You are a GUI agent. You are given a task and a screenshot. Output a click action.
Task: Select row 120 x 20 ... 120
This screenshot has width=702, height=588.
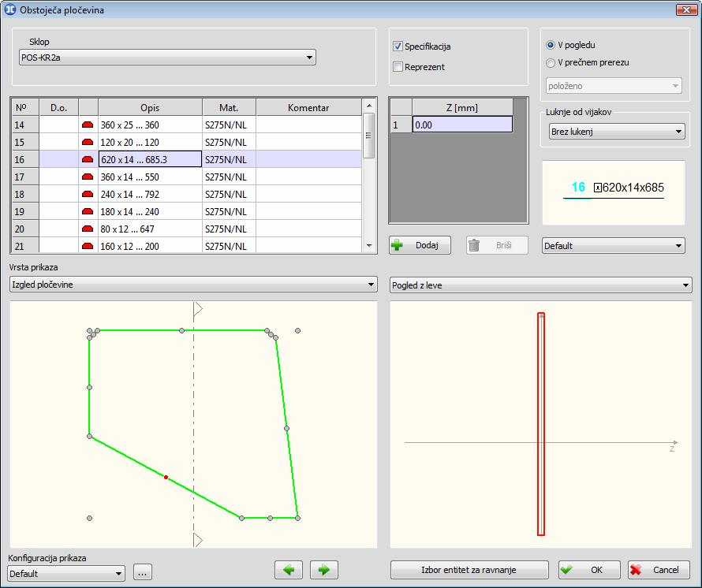187,143
